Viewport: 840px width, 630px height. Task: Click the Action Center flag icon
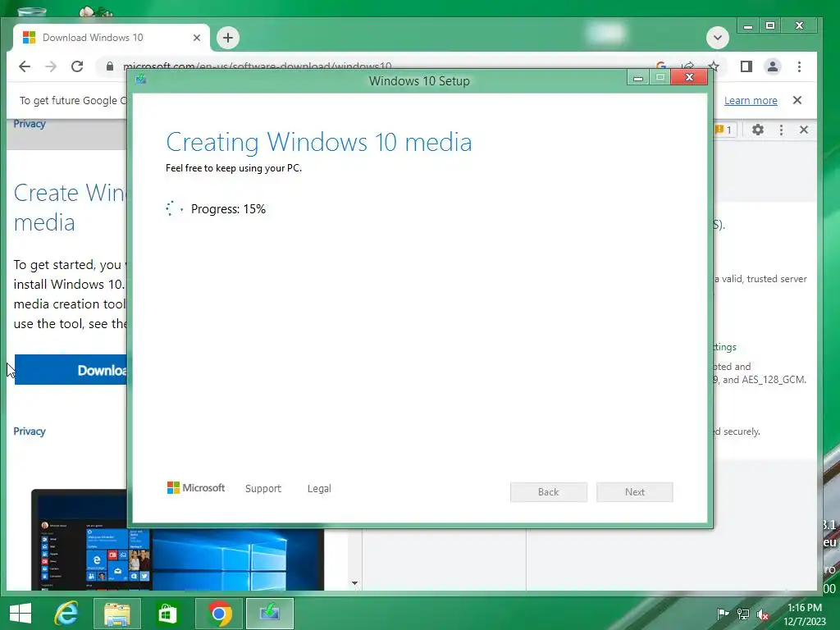coord(723,614)
